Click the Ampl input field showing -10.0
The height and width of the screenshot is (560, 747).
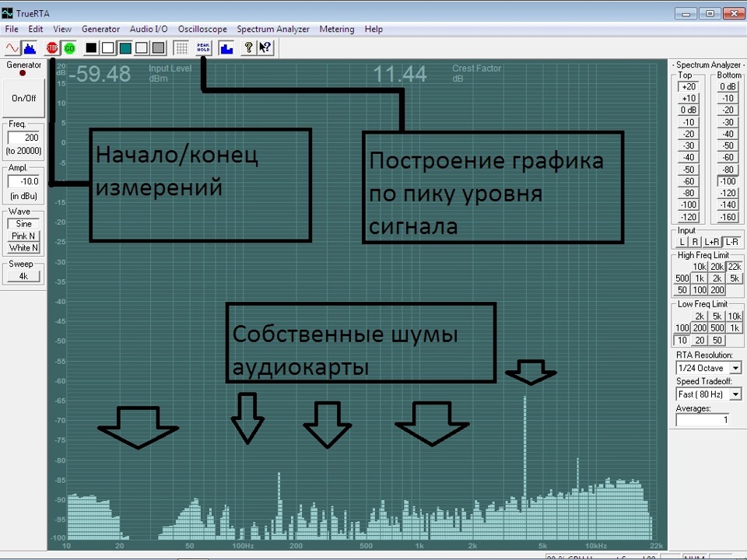(x=24, y=181)
